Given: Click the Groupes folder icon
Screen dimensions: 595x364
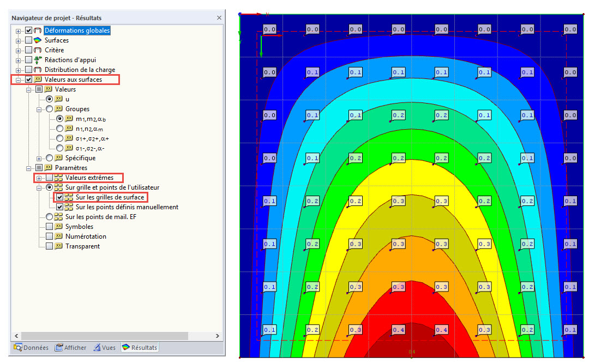Looking at the screenshot, I should (x=58, y=109).
